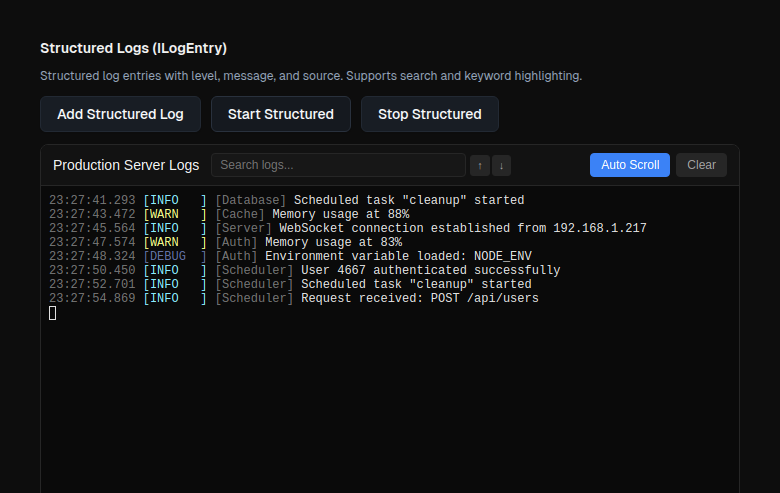Click the Scheduler cleanup task started entry
Image resolution: width=780 pixels, height=493 pixels.
(x=415, y=284)
